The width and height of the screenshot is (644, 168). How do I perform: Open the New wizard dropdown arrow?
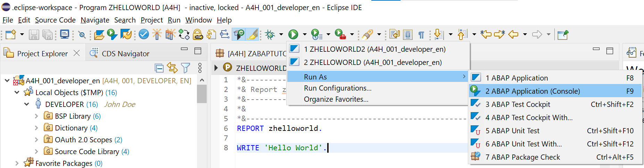click(x=22, y=34)
